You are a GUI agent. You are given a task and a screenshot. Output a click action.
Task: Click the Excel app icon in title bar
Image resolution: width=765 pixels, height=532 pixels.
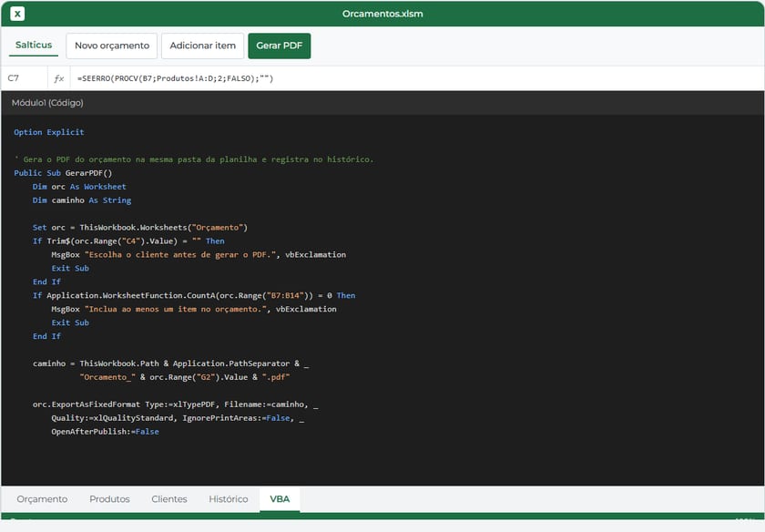[x=17, y=14]
